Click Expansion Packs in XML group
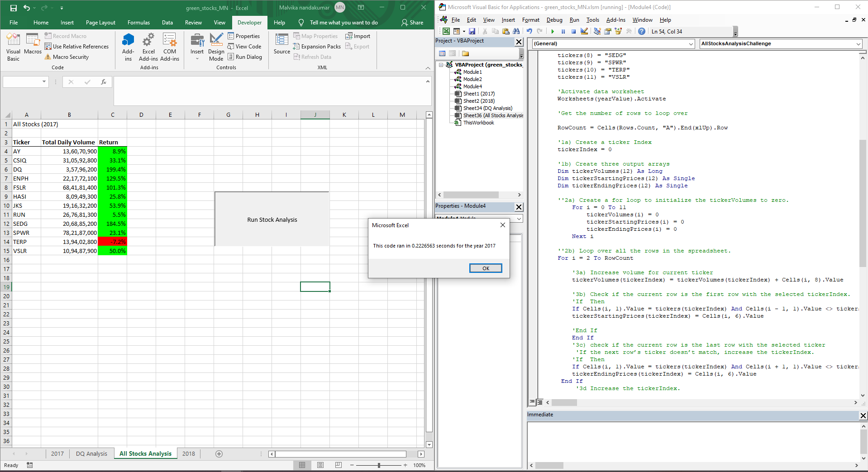Viewport: 868px width, 472px height. coord(317,47)
